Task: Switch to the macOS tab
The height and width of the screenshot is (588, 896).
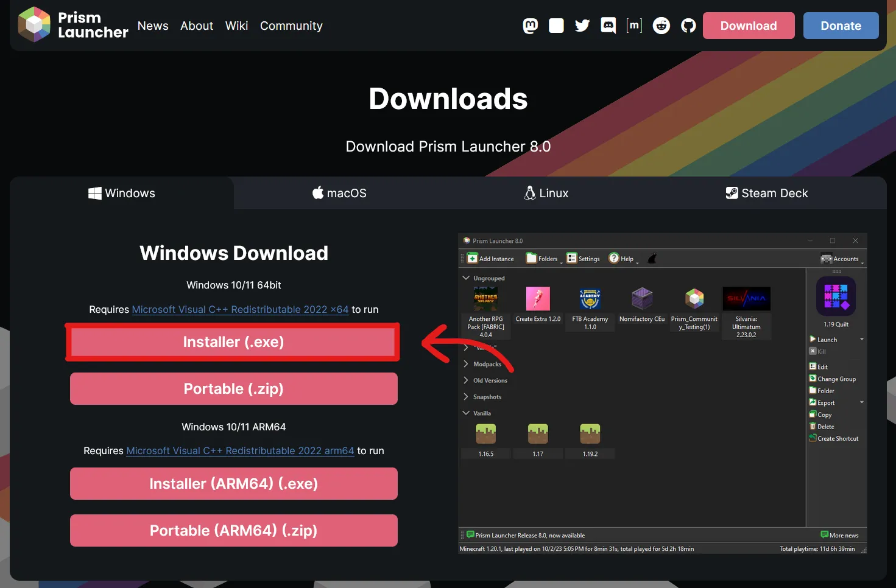Action: (x=339, y=193)
